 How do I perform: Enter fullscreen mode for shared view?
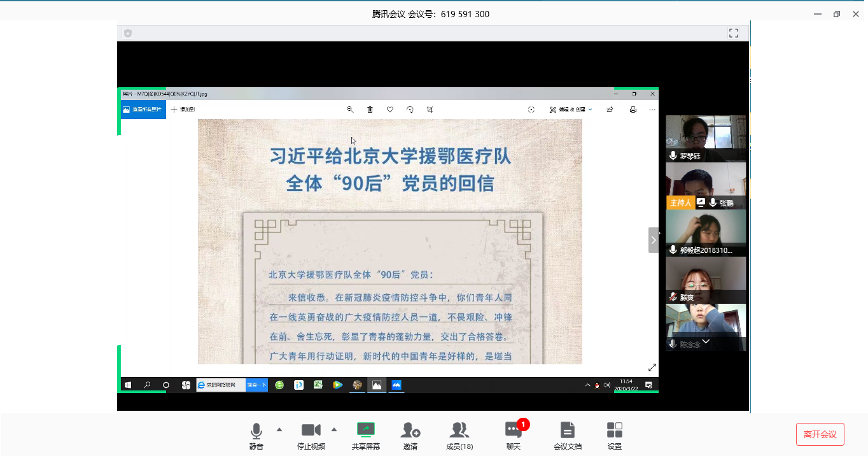[733, 33]
